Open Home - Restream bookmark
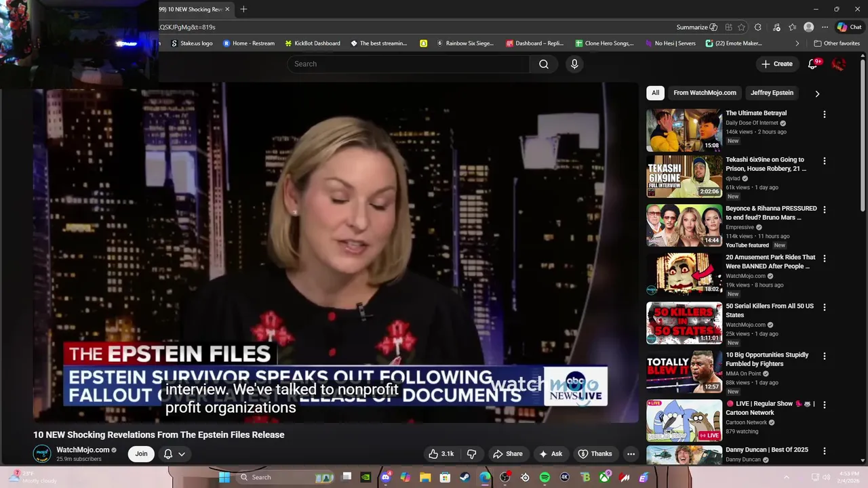Viewport: 868px width, 488px height. 249,43
